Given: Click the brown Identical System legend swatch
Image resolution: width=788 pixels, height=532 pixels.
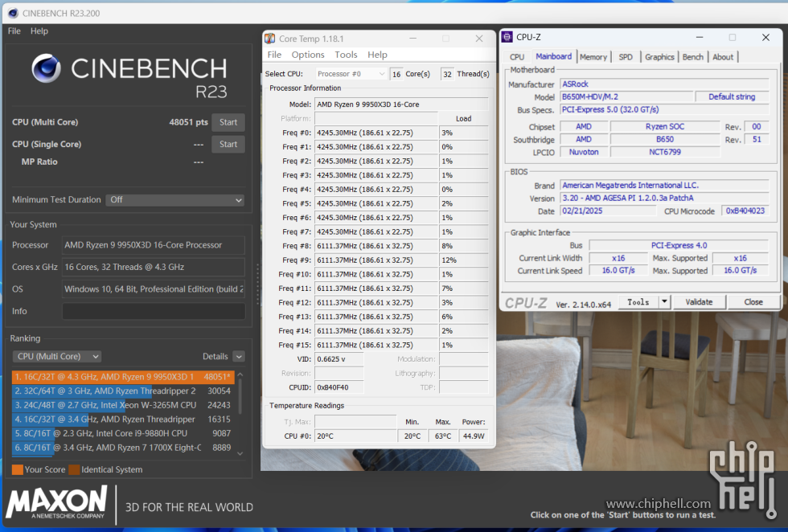Looking at the screenshot, I should [x=74, y=469].
